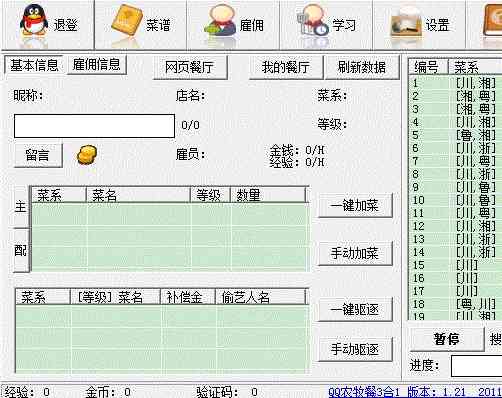Viewport: 502px width, 398px height.
Task: Click the 偷艺人名 column header
Action: pyautogui.click(x=260, y=297)
